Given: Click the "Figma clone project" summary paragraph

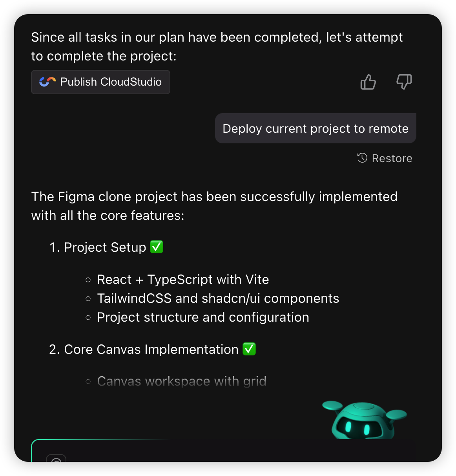Looking at the screenshot, I should click(x=214, y=206).
